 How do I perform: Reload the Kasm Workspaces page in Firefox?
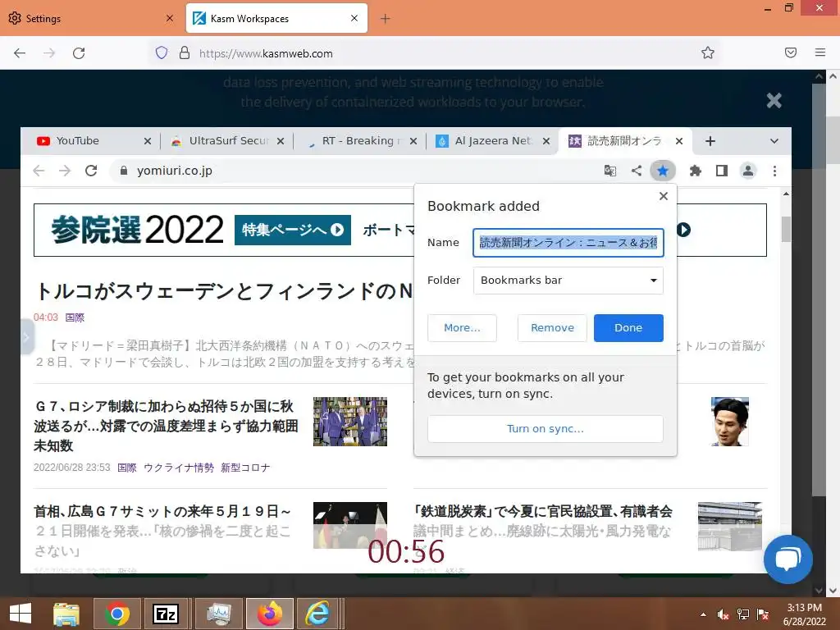click(x=79, y=53)
